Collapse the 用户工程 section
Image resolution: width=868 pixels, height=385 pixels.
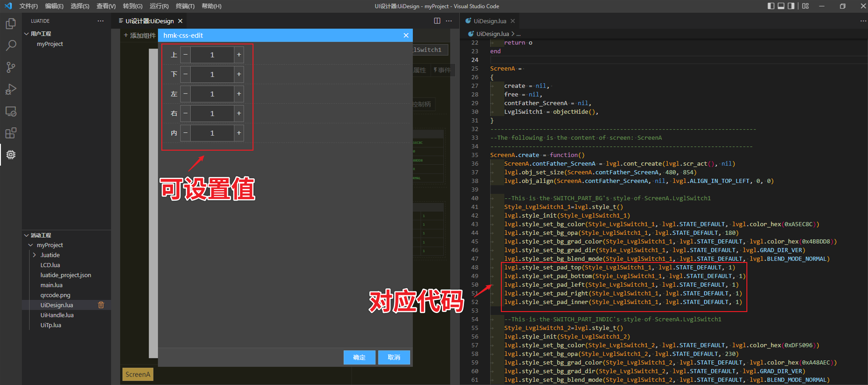[x=27, y=34]
